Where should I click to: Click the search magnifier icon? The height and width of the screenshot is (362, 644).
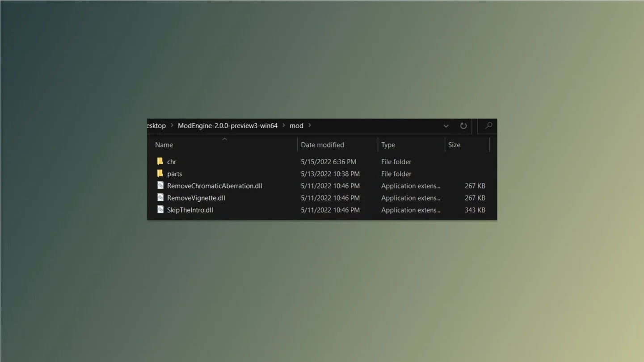pyautogui.click(x=488, y=126)
